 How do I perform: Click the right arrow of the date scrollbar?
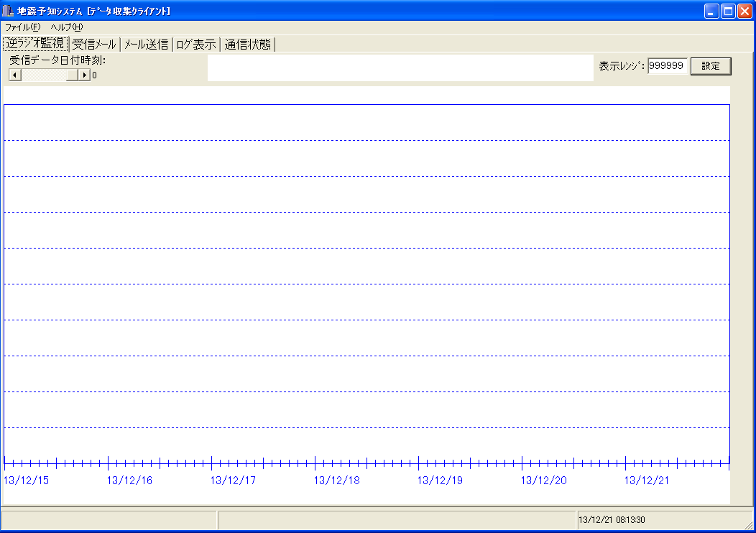84,75
